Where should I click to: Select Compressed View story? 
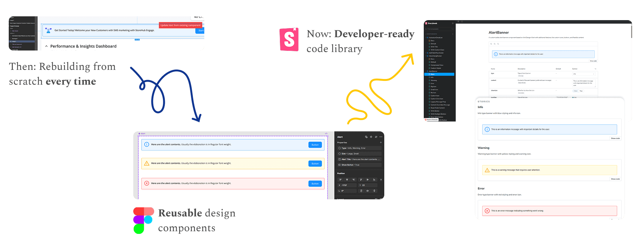(437, 65)
